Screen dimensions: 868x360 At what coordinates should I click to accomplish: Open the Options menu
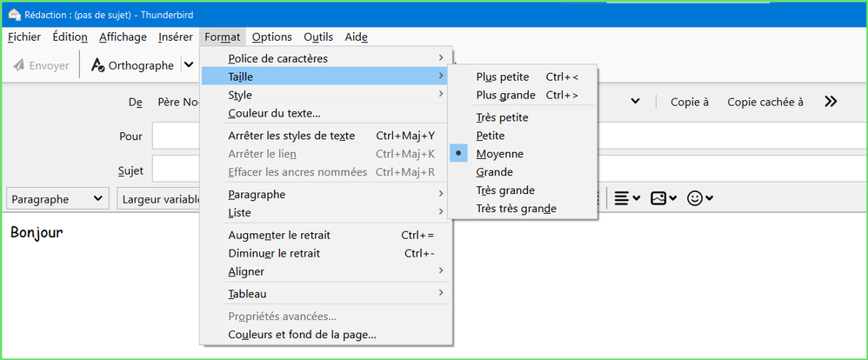(271, 37)
